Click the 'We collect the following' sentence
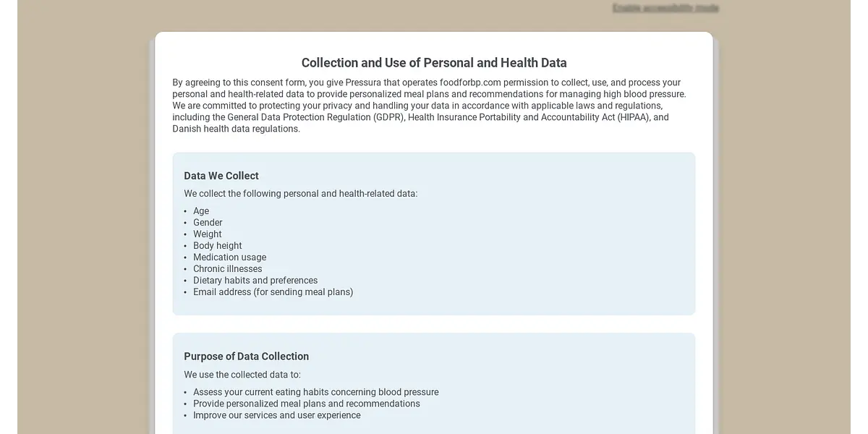 300,194
